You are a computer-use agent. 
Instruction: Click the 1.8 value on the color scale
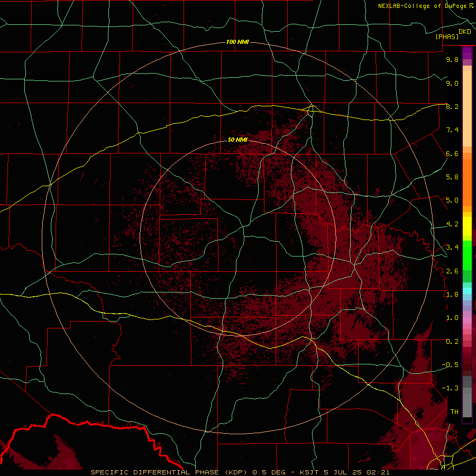[x=452, y=295]
